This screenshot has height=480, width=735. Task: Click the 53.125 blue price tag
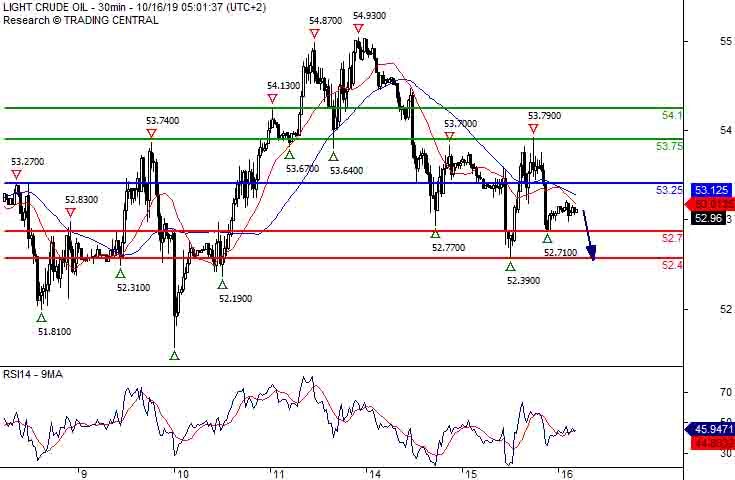click(711, 190)
